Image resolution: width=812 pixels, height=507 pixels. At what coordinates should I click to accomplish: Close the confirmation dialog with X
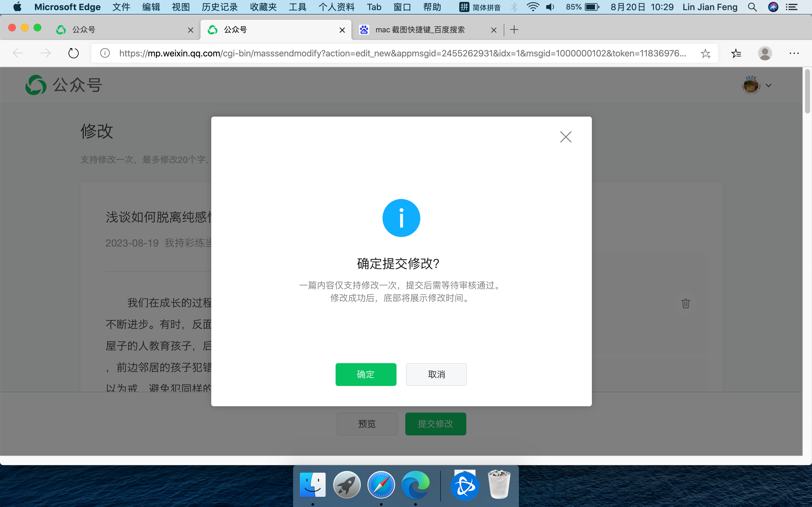click(565, 137)
